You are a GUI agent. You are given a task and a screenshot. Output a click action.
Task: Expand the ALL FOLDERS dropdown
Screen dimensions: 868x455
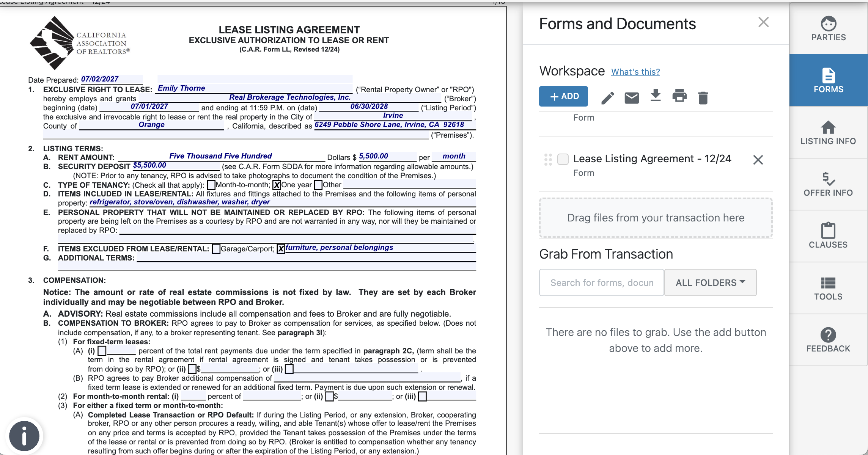coord(710,282)
